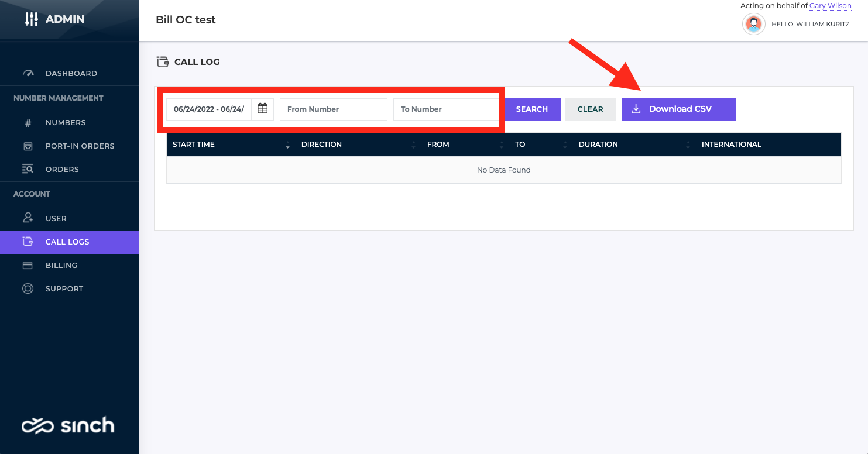Click the Numbers hash icon
The width and height of the screenshot is (868, 454).
point(28,123)
